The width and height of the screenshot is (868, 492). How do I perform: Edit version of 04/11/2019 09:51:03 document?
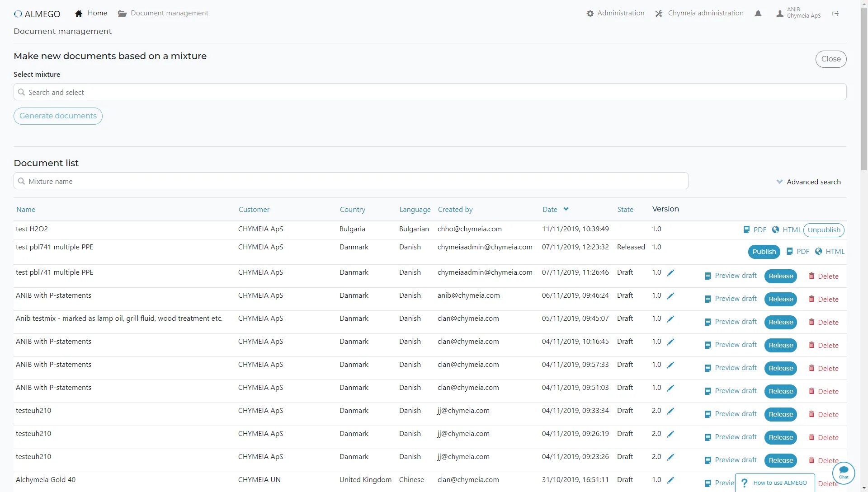670,388
